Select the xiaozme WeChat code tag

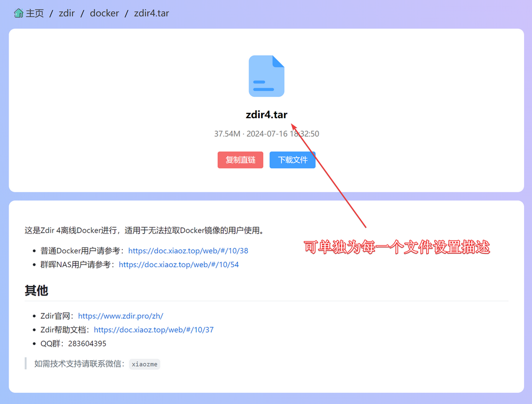pyautogui.click(x=145, y=364)
